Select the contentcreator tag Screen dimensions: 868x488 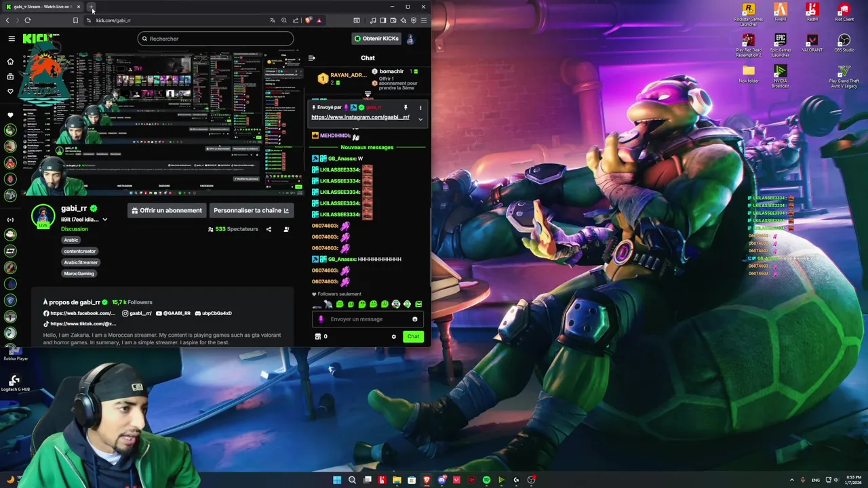click(x=80, y=251)
